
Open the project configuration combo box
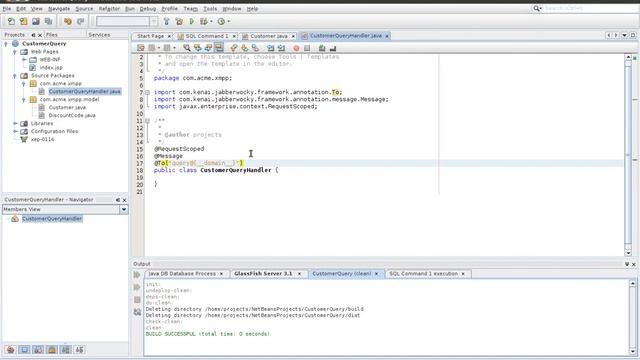[127, 21]
